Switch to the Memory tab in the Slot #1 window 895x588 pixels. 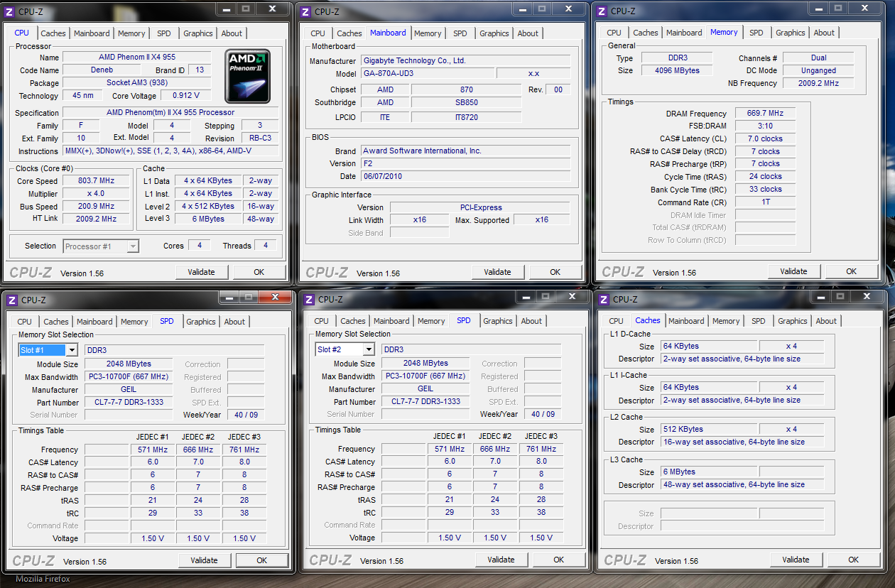(x=134, y=322)
